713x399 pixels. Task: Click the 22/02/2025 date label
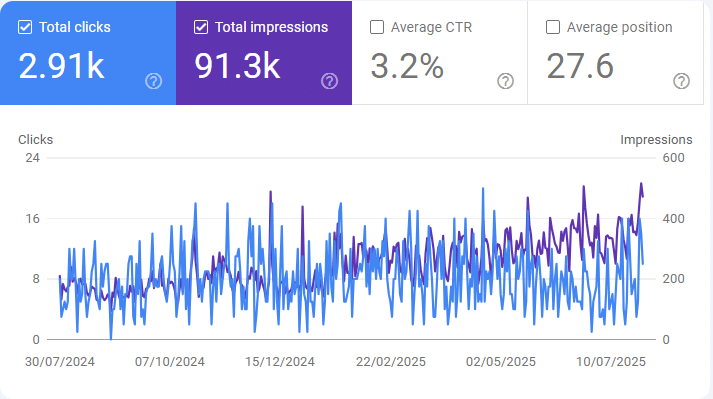click(391, 362)
